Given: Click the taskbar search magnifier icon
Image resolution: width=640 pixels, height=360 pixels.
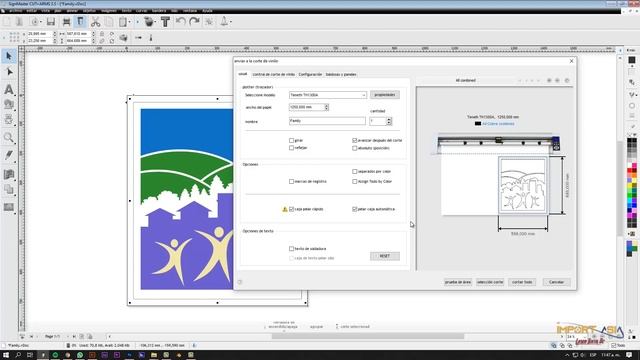Looking at the screenshot, I should pos(18,355).
